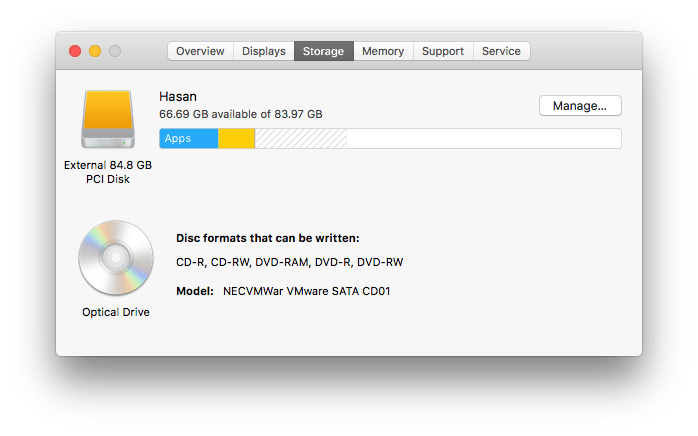Click the yellow segment in storage bar
The height and width of the screenshot is (436, 698).
pyautogui.click(x=236, y=138)
